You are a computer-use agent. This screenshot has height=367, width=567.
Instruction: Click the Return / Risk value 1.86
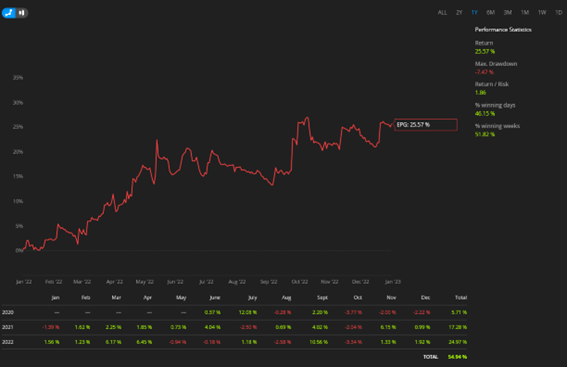(x=480, y=93)
